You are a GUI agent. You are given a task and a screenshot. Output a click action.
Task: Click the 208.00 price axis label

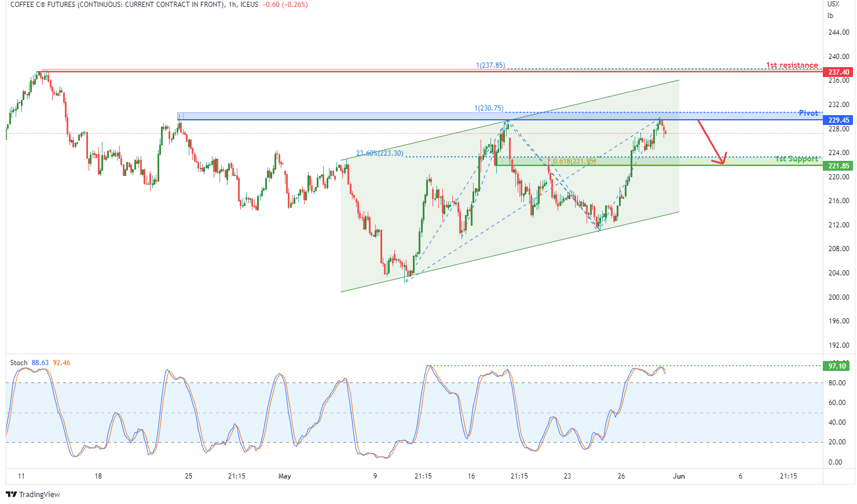(x=838, y=249)
